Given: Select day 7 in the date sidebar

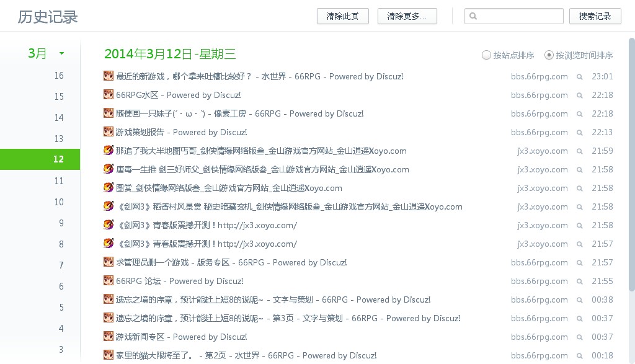Looking at the screenshot, I should click(61, 265).
